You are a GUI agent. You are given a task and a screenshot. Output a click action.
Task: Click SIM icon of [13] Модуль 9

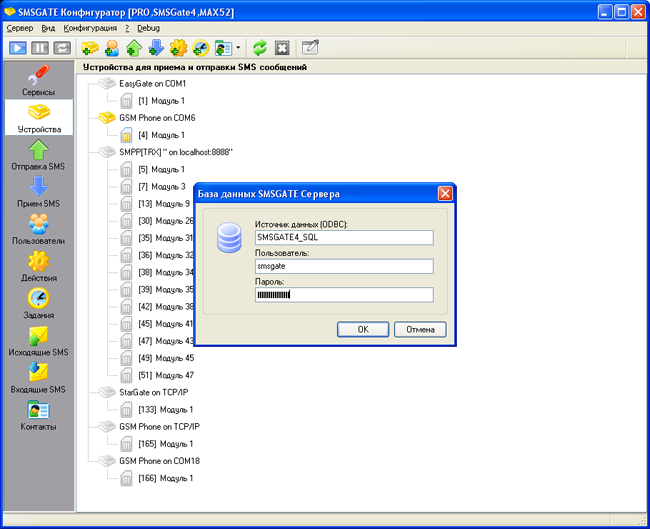point(126,204)
